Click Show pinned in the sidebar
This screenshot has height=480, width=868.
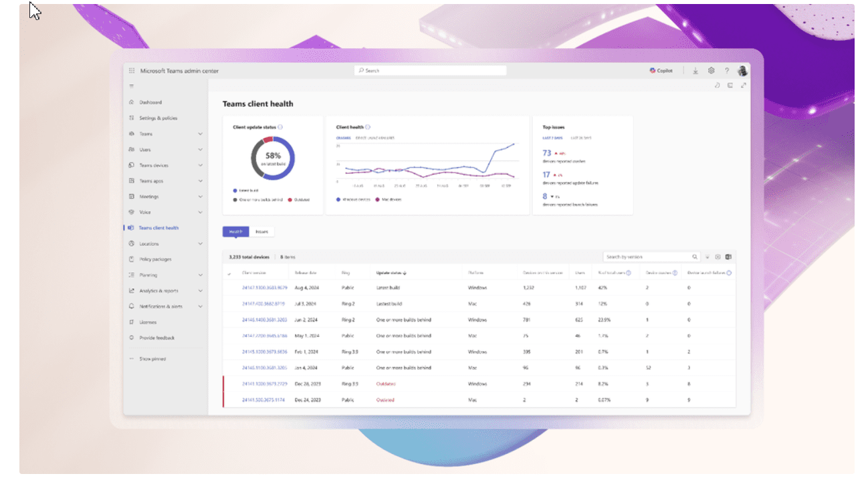point(152,359)
